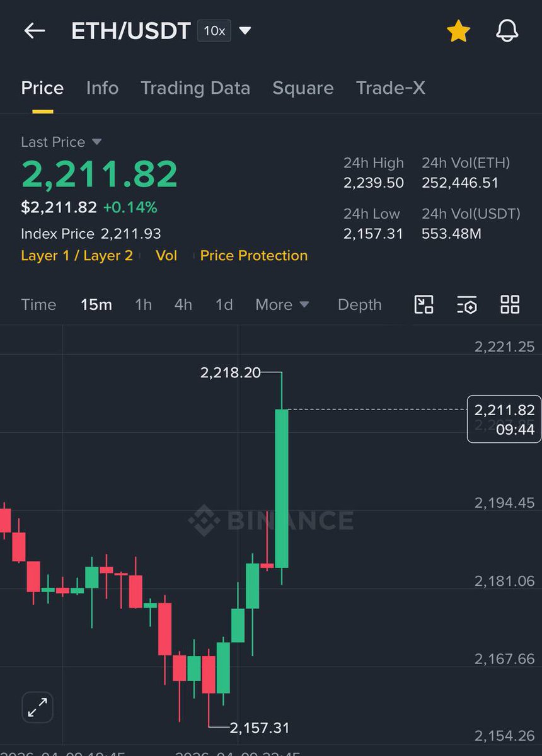542x756 pixels.
Task: Select the 1h chart interval
Action: coord(143,305)
